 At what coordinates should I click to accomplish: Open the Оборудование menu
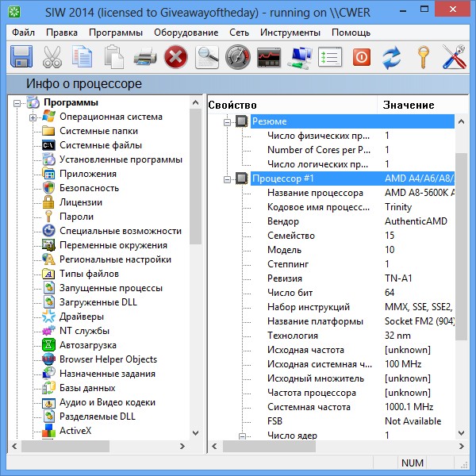point(186,33)
